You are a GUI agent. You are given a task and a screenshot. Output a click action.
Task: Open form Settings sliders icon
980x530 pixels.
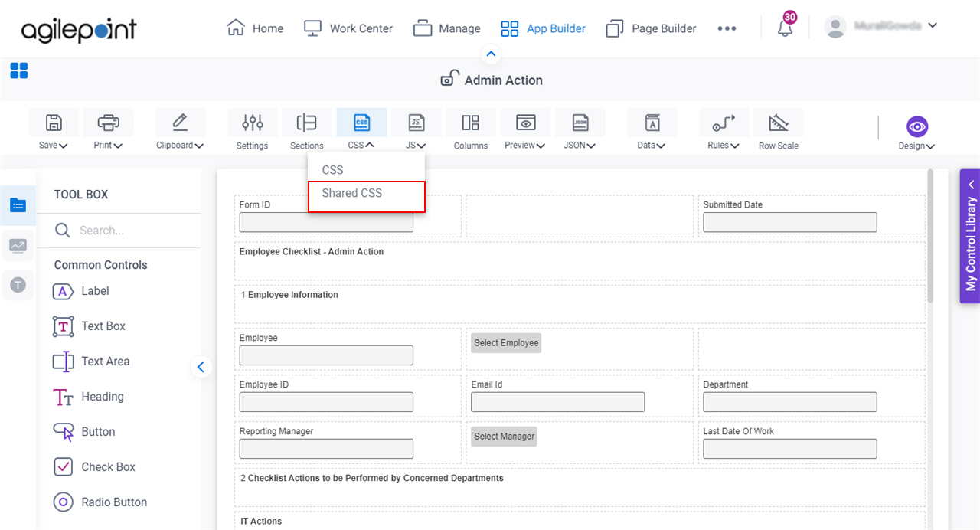click(x=252, y=123)
